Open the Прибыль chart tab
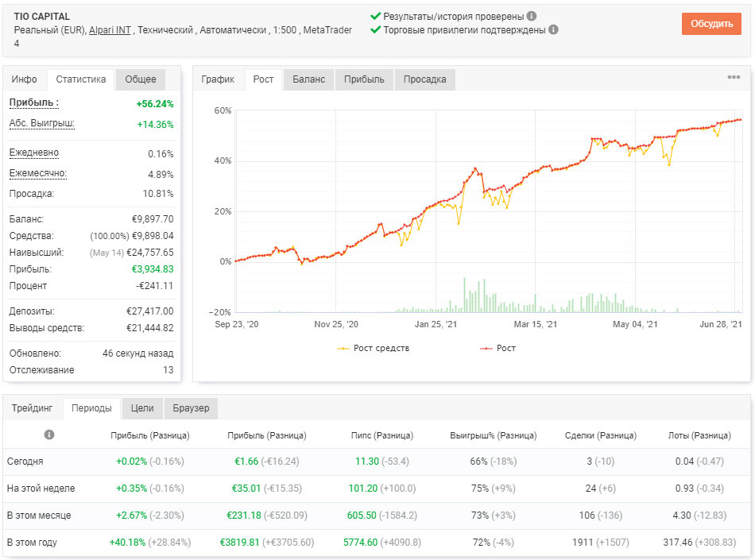Viewport: 755px width, 560px height. pos(364,79)
